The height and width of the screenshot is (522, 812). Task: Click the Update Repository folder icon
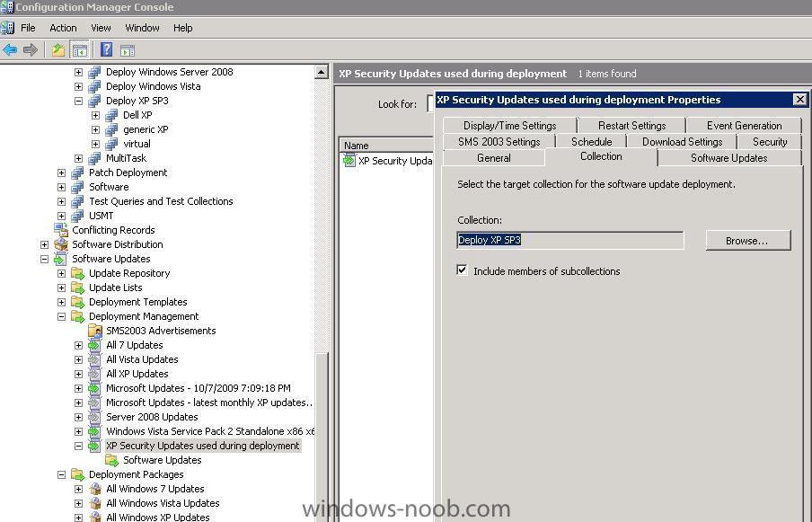[77, 273]
